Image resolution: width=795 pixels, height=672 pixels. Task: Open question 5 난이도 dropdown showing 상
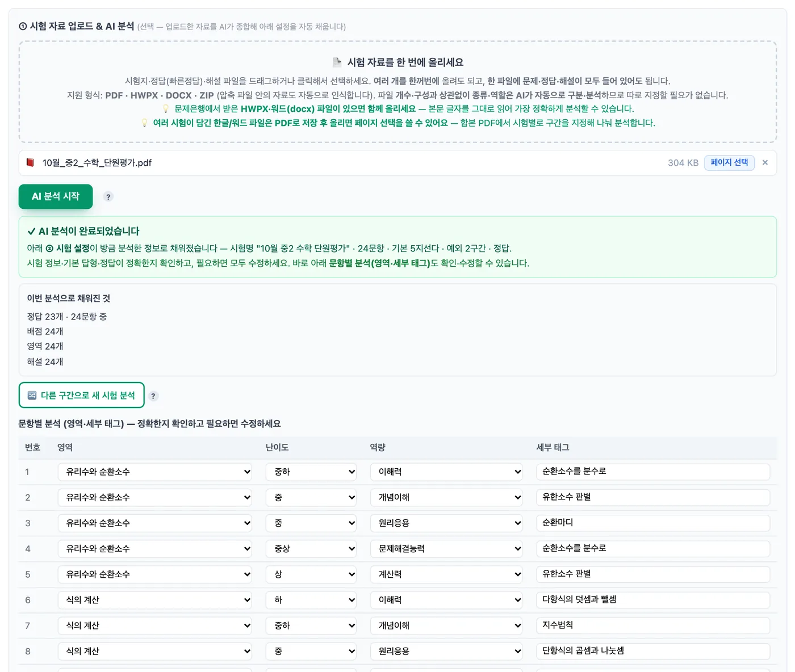tap(311, 574)
